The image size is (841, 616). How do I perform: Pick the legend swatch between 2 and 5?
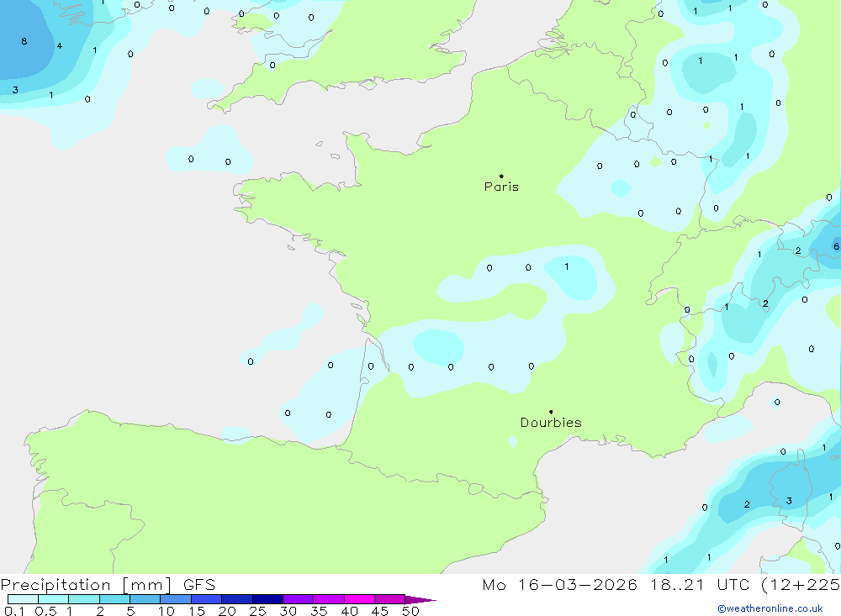(x=114, y=599)
